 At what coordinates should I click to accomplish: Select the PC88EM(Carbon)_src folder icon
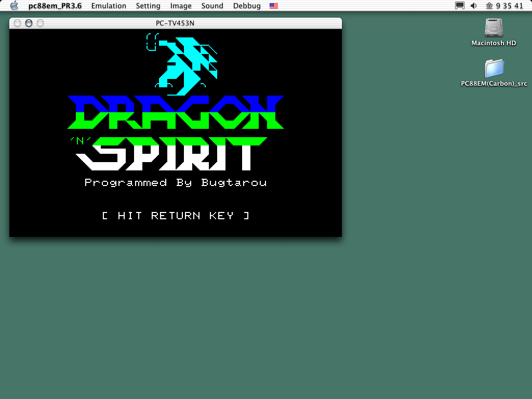point(494,68)
